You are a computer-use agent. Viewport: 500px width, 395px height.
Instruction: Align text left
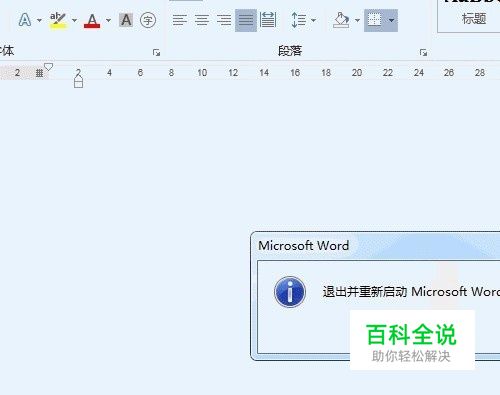coord(179,20)
